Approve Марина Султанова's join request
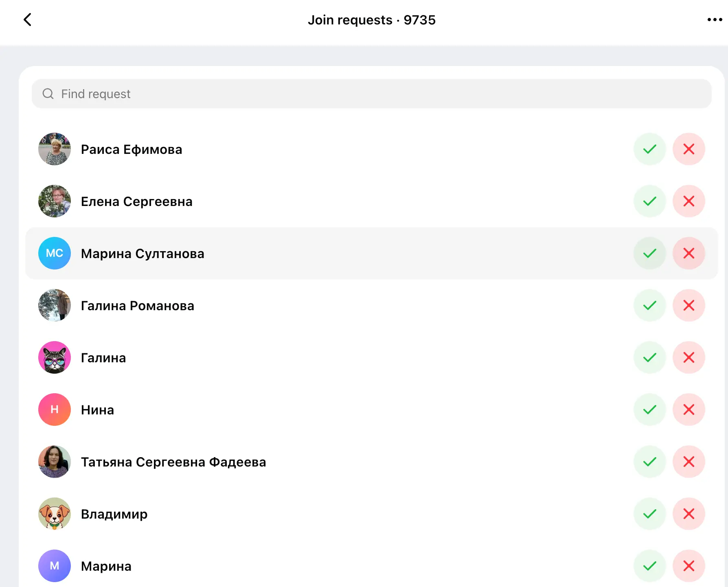The image size is (728, 587). [650, 253]
